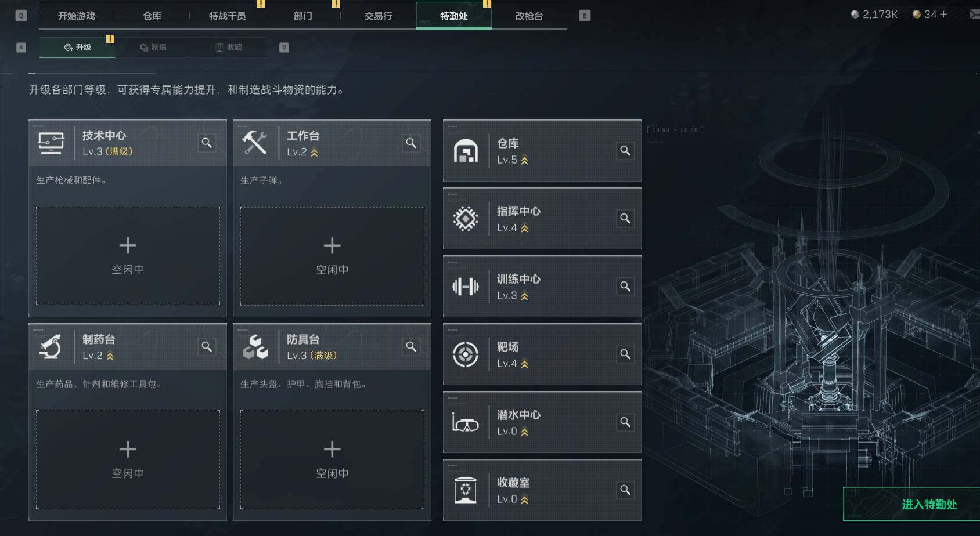Screen dimensions: 980x536
Task: Open the 改枪台 top tab
Action: [x=529, y=16]
